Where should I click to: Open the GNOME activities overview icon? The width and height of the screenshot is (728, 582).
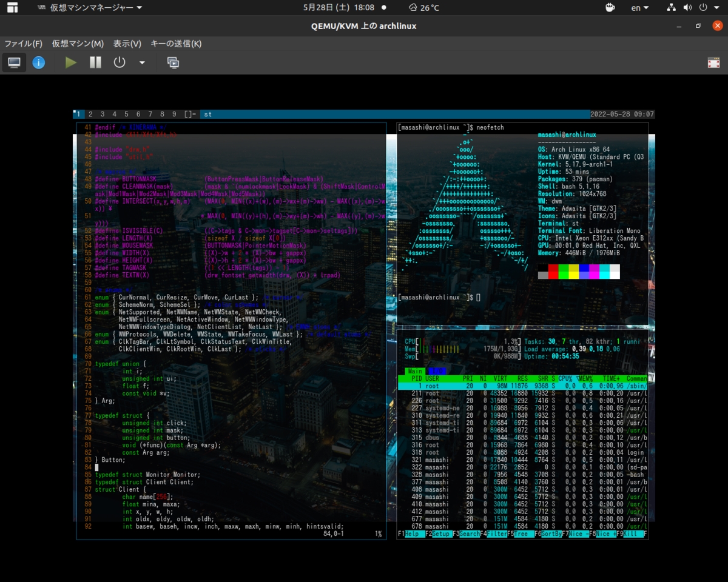pos(12,8)
